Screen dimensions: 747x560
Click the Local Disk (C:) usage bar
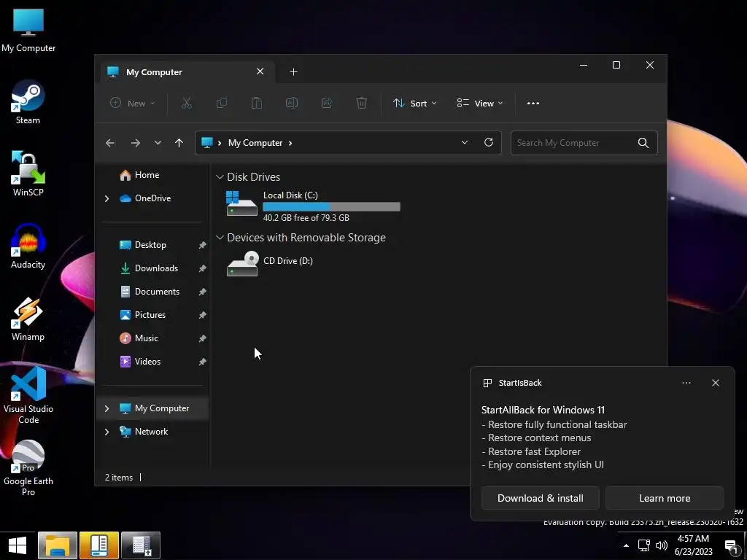[x=332, y=206]
